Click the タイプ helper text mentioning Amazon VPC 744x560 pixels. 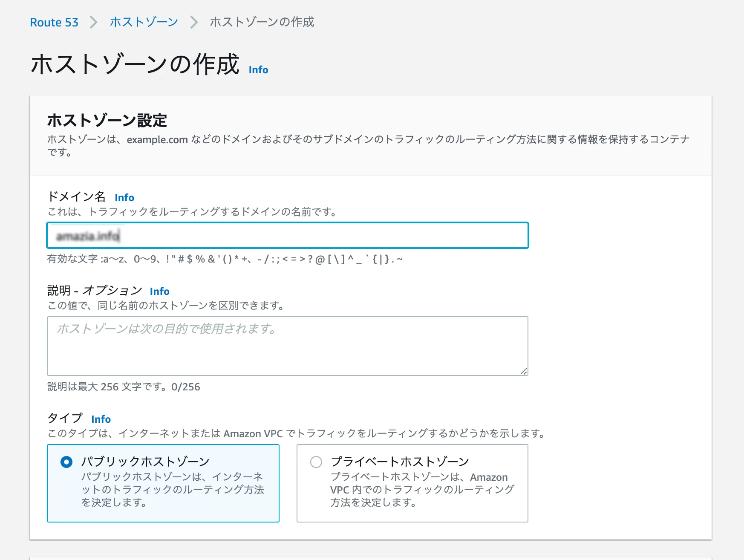pyautogui.click(x=297, y=433)
